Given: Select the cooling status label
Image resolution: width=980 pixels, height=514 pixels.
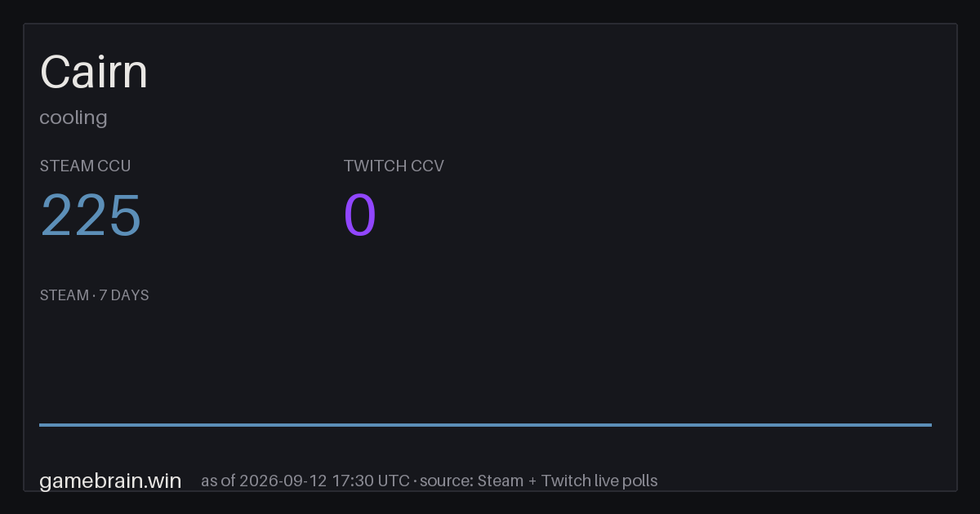Looking at the screenshot, I should tap(73, 117).
